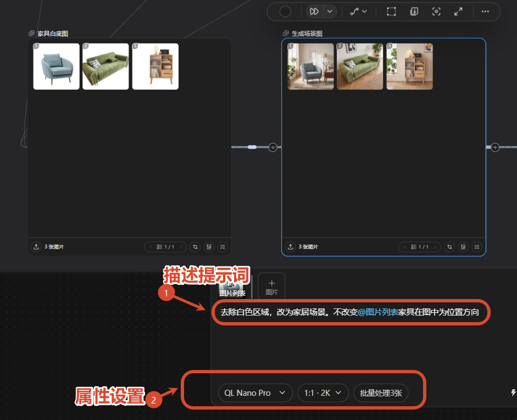517x420 pixels.
Task: Click the node icon beside 家具白底图 title
Action: coord(32,34)
